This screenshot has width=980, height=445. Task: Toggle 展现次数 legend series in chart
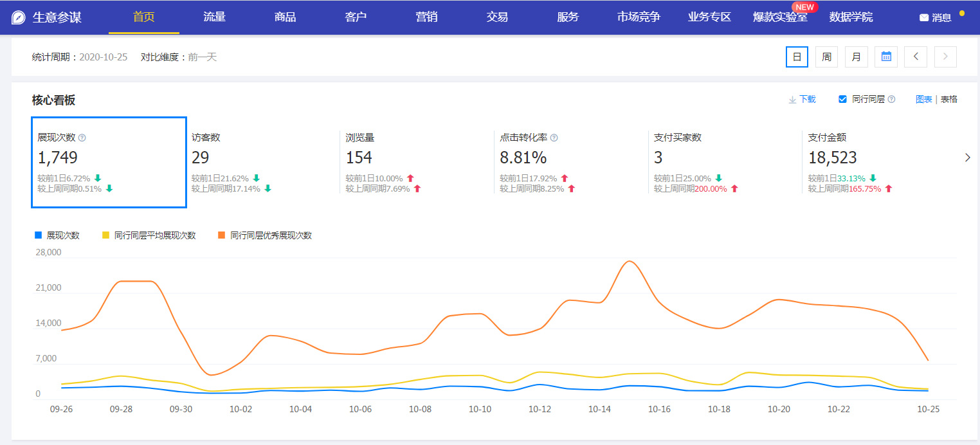[57, 235]
